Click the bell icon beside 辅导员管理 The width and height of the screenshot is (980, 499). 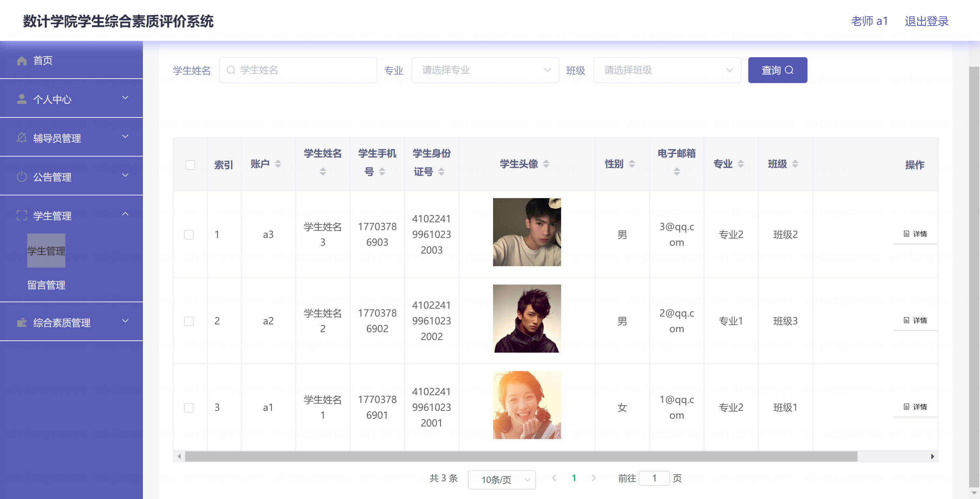(x=22, y=138)
